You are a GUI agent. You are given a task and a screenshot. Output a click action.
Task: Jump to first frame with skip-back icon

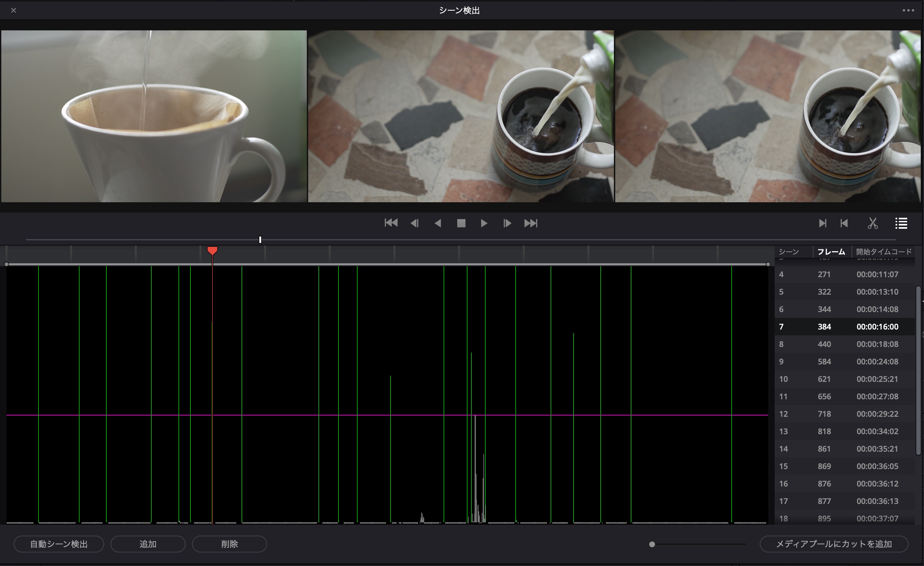pyautogui.click(x=391, y=224)
